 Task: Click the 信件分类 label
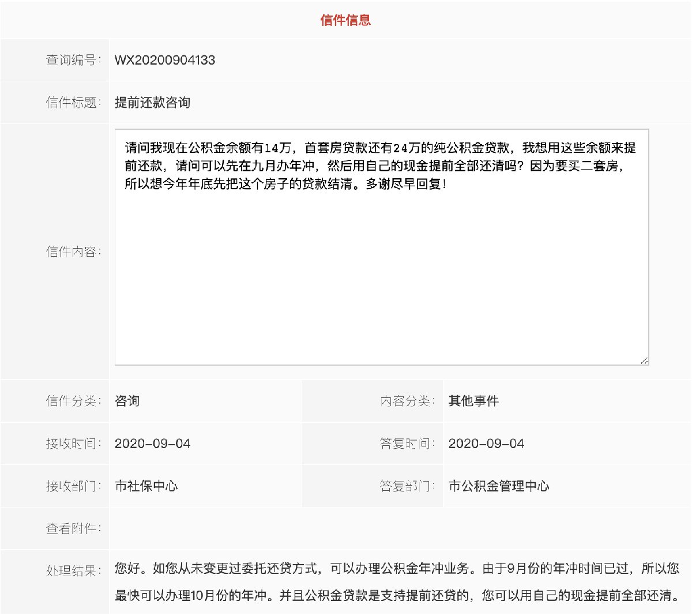[x=73, y=401]
